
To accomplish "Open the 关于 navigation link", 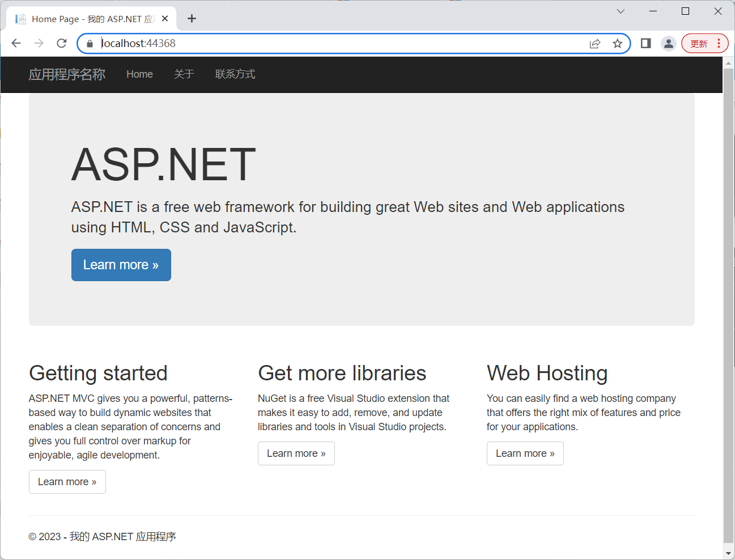I will 184,74.
